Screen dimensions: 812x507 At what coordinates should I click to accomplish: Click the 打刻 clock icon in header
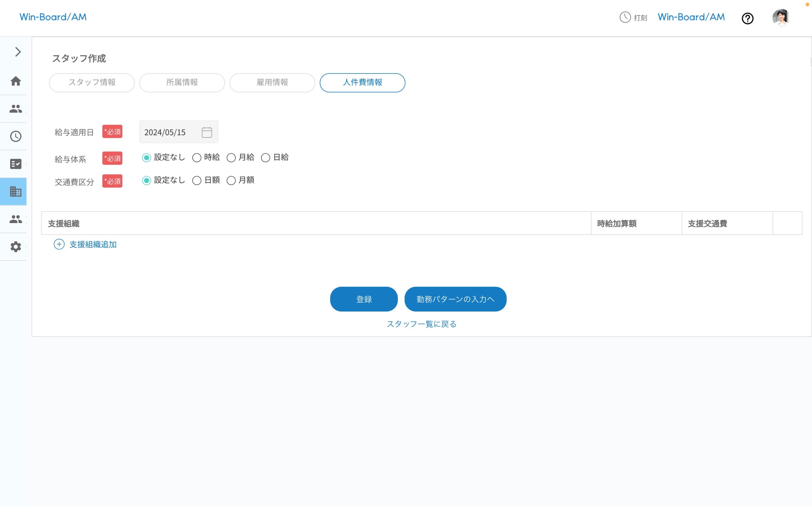625,17
